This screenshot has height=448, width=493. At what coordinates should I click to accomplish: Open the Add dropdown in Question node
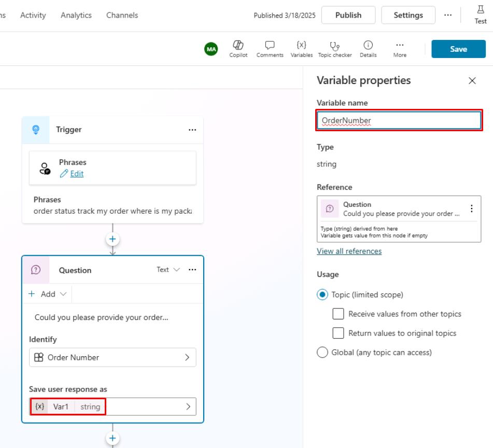point(48,294)
